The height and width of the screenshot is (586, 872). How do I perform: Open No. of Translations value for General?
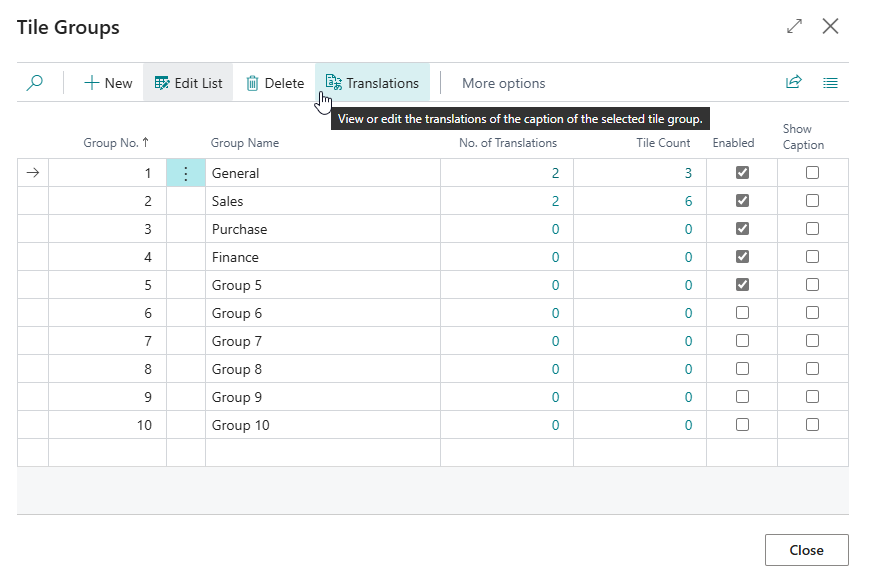[x=555, y=173]
